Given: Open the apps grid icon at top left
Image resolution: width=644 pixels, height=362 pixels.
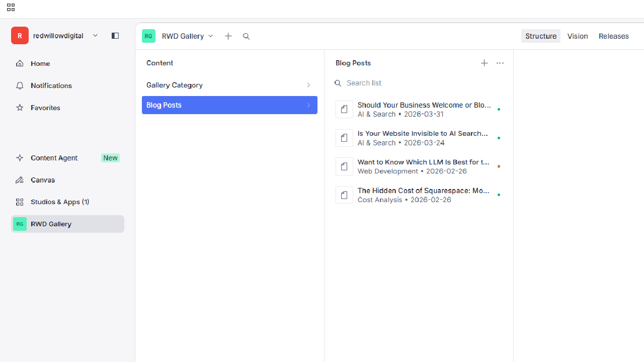Looking at the screenshot, I should (11, 8).
